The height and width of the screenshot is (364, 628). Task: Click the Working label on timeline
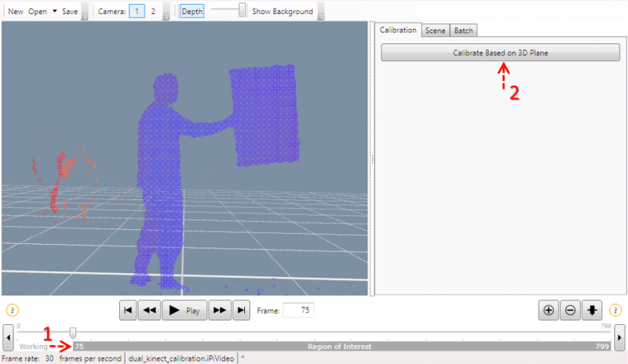click(33, 347)
